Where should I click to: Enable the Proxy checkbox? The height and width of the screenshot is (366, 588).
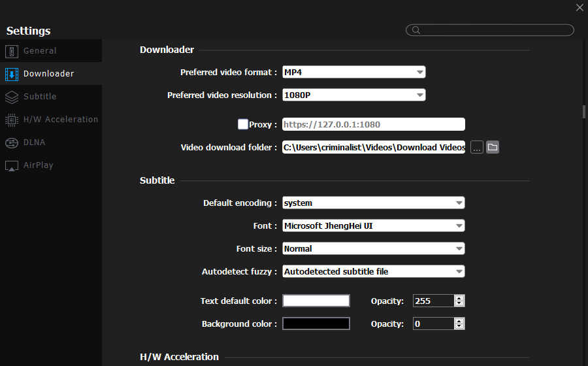tap(243, 124)
